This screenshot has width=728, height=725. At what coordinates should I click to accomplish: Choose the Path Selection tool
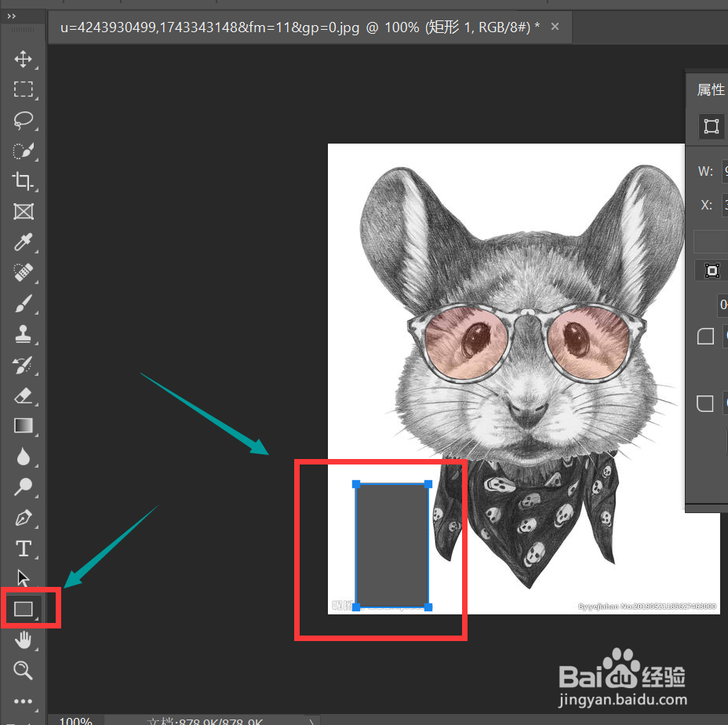click(23, 578)
